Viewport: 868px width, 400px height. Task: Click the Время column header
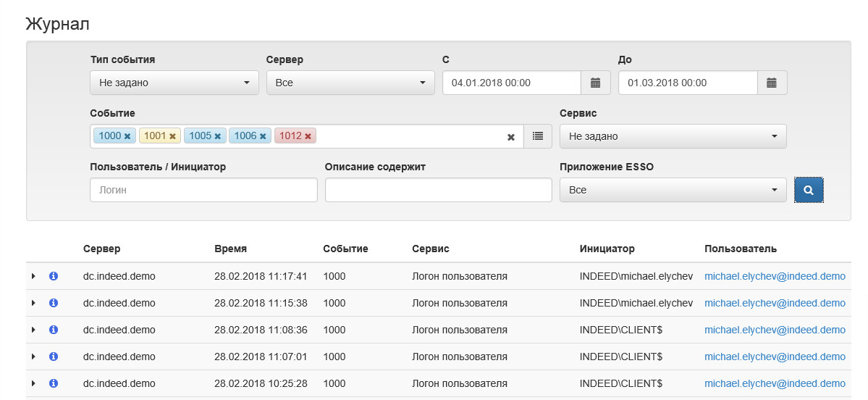(x=230, y=249)
